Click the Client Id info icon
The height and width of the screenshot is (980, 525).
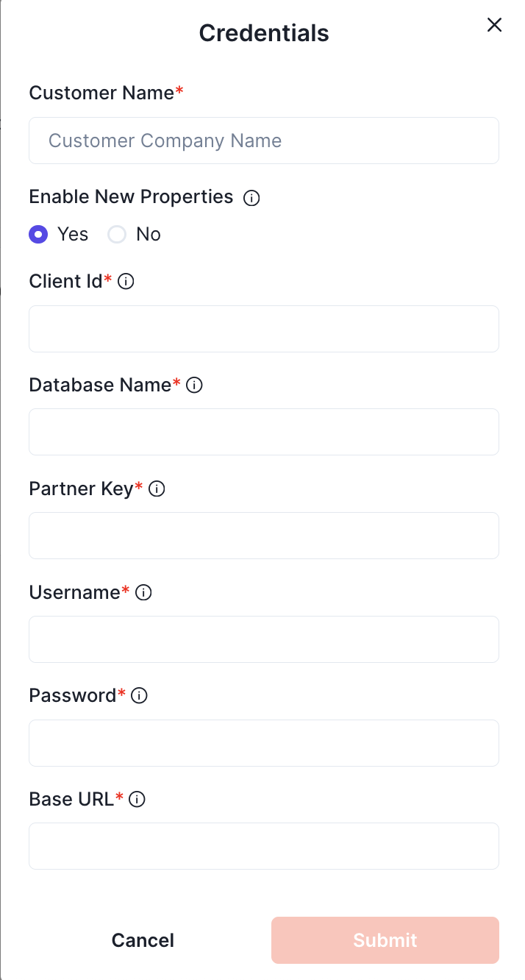coord(126,281)
